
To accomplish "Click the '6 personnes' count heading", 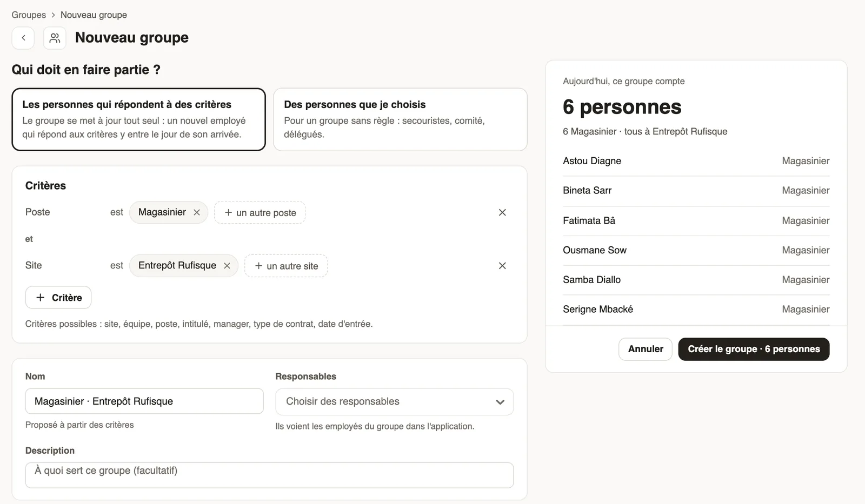I will tap(622, 107).
